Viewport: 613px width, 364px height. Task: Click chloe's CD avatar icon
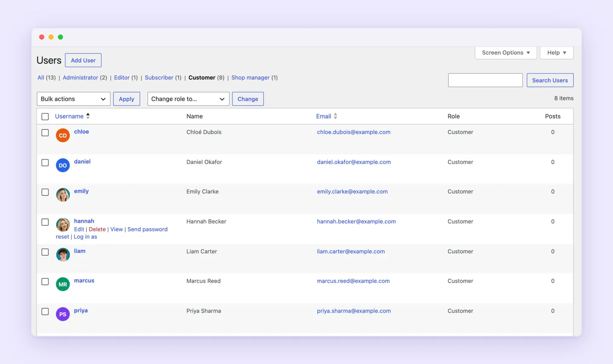[x=63, y=135]
